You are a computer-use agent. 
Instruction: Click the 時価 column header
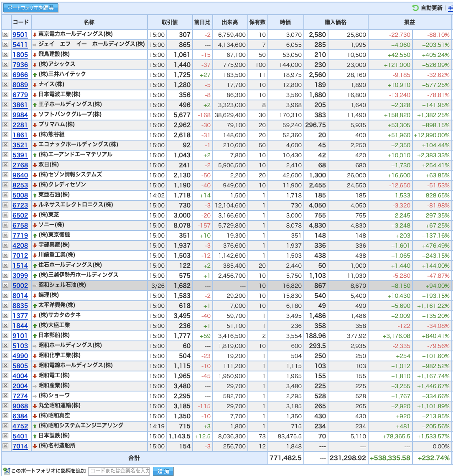[x=285, y=22]
